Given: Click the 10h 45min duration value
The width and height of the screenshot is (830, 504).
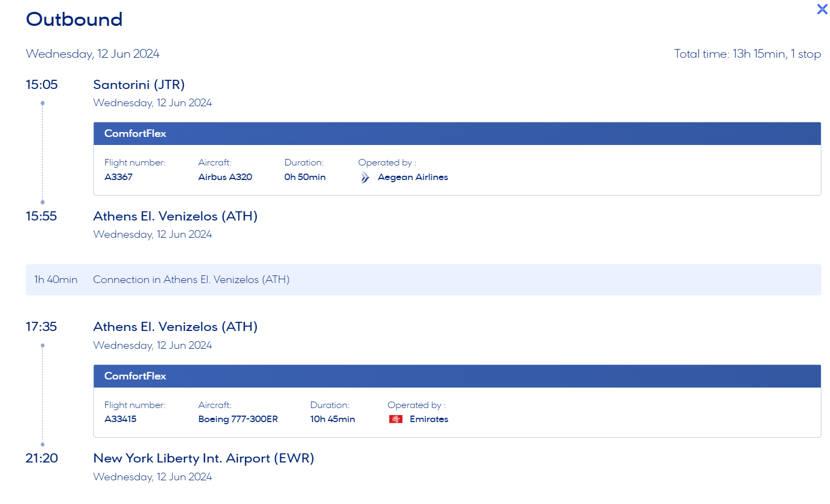Looking at the screenshot, I should point(332,419).
